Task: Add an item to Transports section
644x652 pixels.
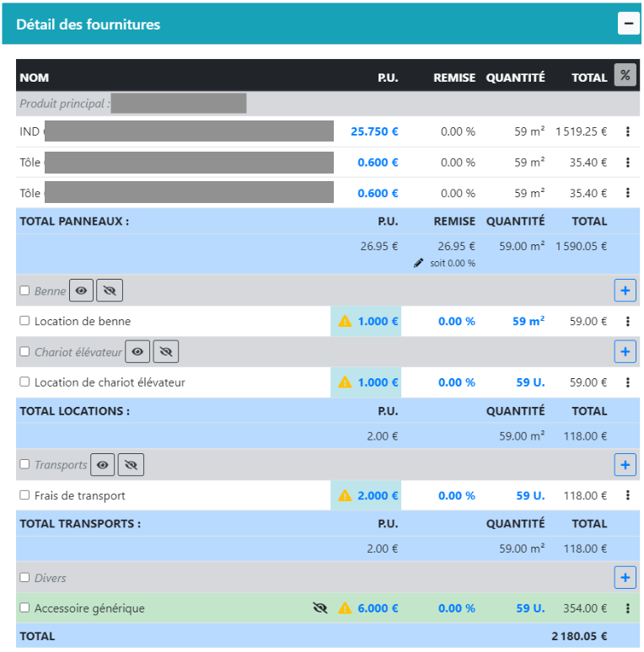Action: click(625, 464)
